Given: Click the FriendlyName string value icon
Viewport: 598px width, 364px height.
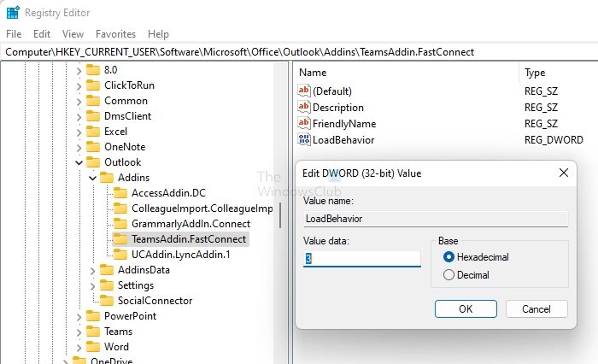Looking at the screenshot, I should click(x=304, y=124).
